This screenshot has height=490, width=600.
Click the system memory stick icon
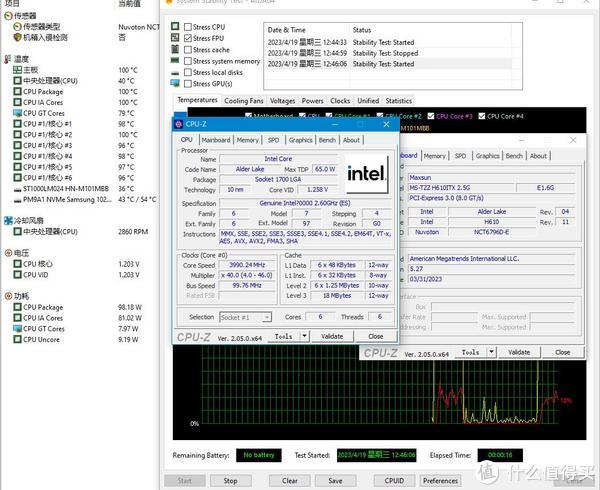(175, 60)
